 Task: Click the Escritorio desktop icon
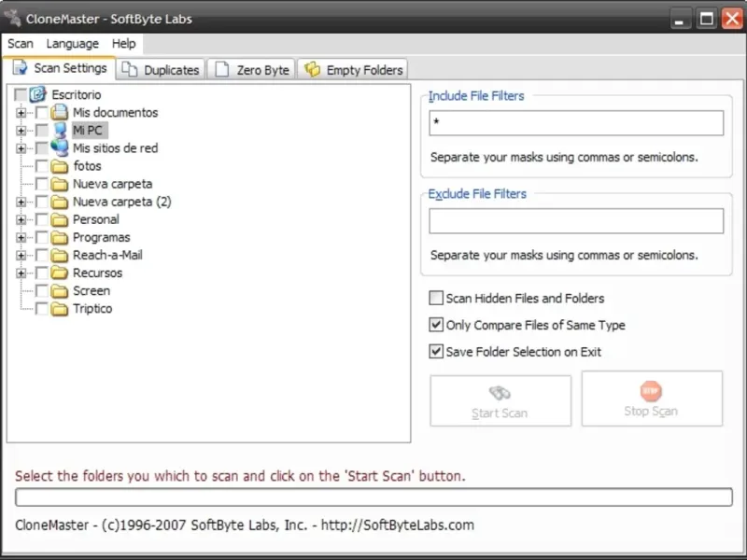click(37, 94)
